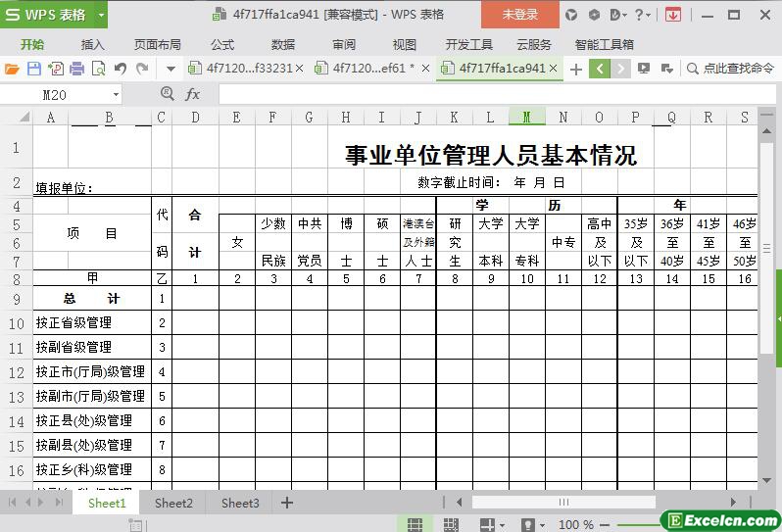Print the spreadsheet using the printer icon
The width and height of the screenshot is (782, 532).
[x=76, y=69]
